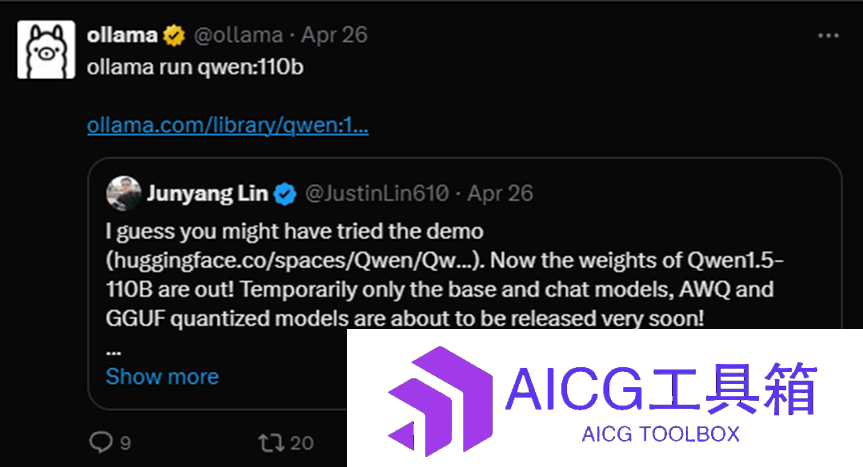Viewport: 863px width, 467px height.
Task: Open the ollama llama profile avatar
Action: click(x=46, y=50)
